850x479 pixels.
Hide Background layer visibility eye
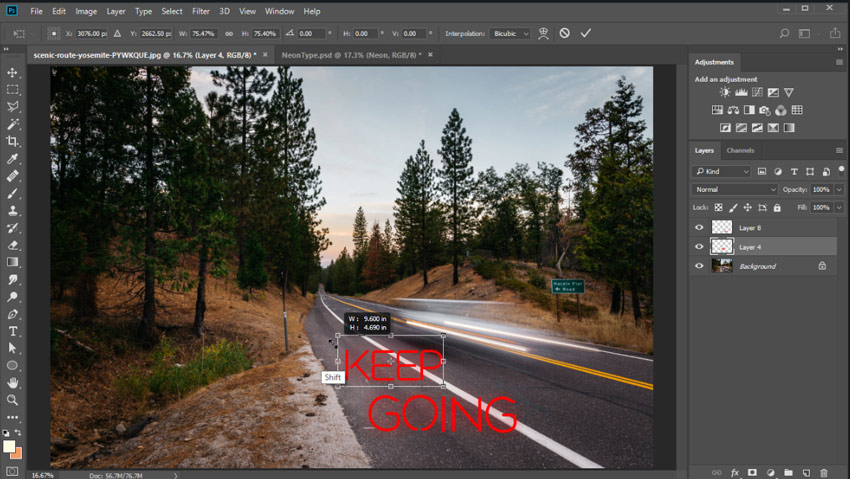click(x=699, y=266)
